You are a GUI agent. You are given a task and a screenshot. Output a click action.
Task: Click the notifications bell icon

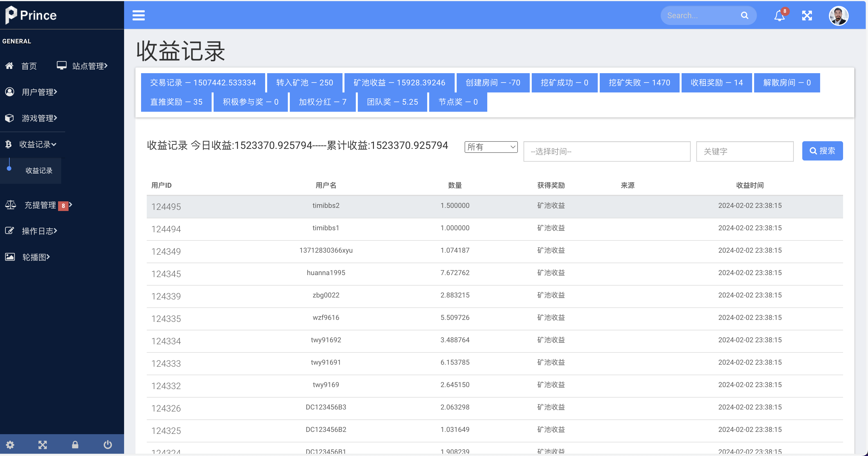tap(779, 16)
